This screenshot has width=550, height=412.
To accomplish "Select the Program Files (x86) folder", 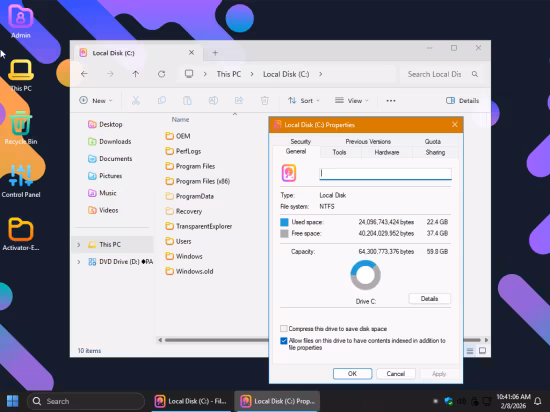I will pos(198,181).
